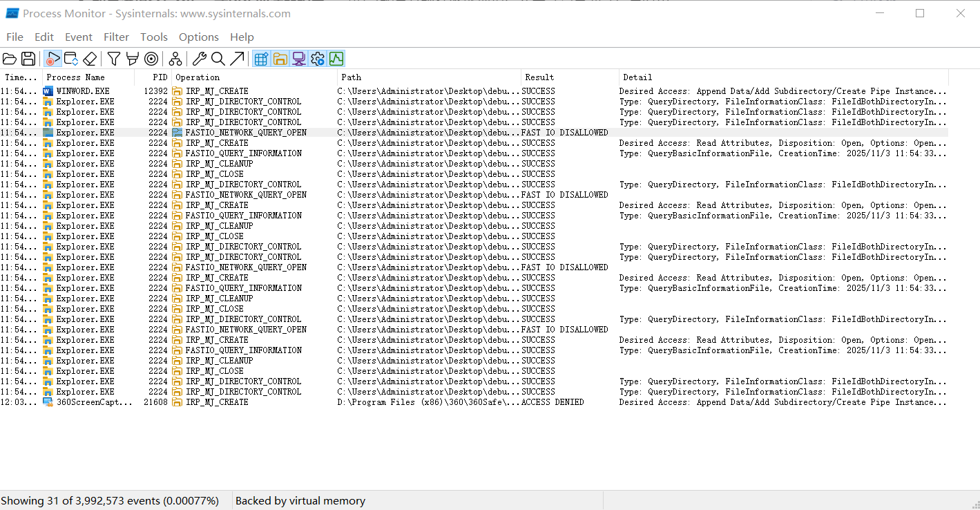Click the highlighted FASTIO_NETWORK_QUERY_OPEN operation
This screenshot has height=510, width=980.
point(246,133)
